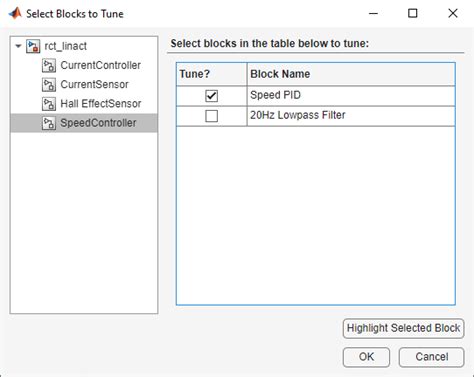Click the Hall EffectSensor subsystem icon

point(49,104)
